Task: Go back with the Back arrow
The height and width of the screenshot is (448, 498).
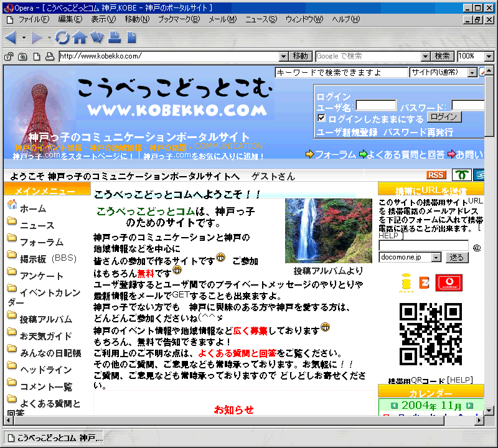Action: [x=11, y=37]
